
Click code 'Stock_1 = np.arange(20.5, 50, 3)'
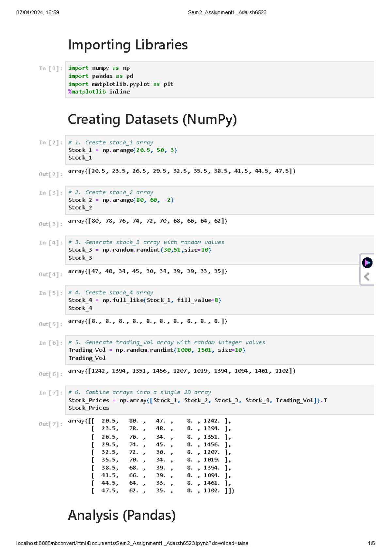[122, 150]
